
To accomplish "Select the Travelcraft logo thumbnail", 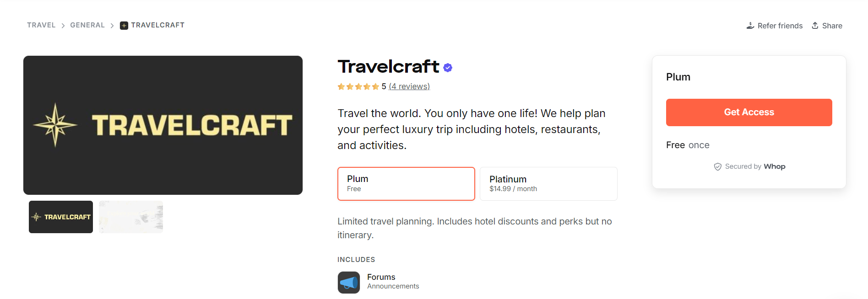I will coord(60,217).
